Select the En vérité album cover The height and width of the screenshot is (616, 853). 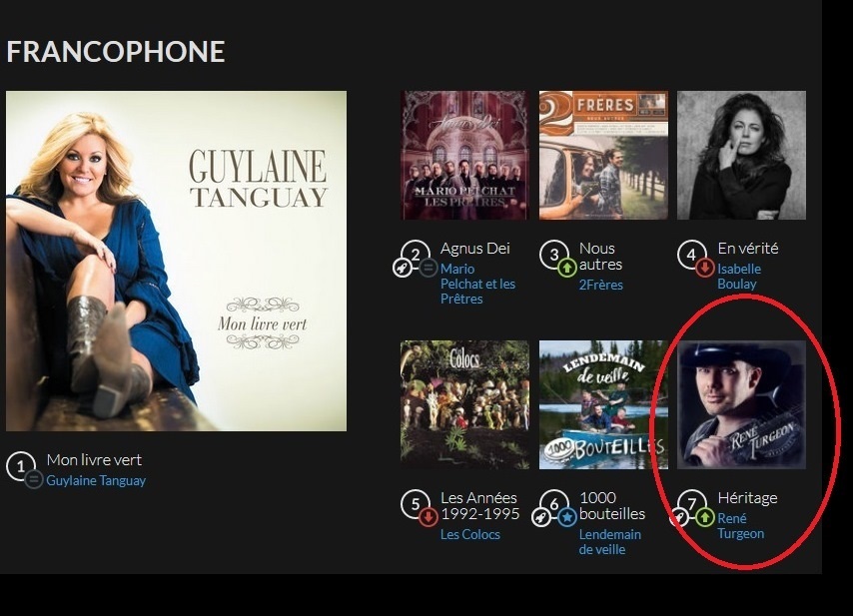741,156
